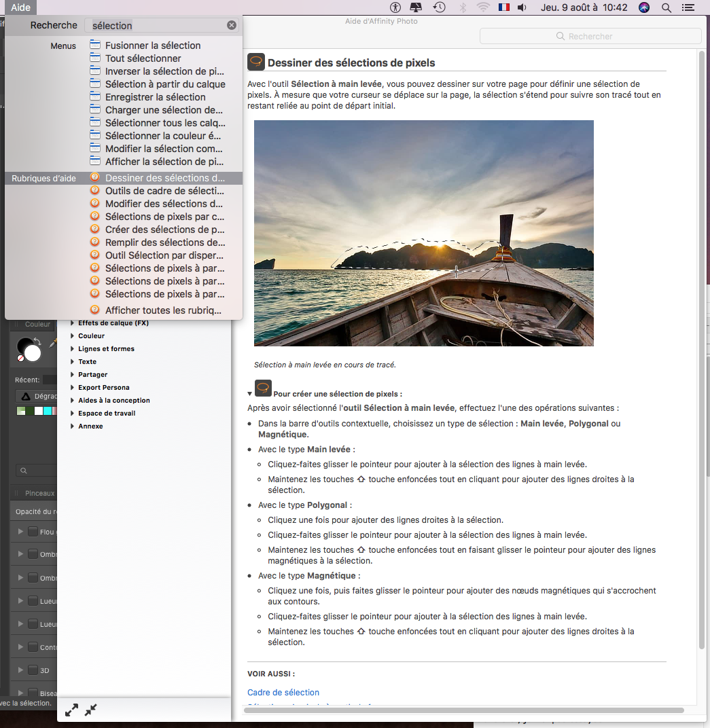The width and height of the screenshot is (710, 728).
Task: Expand the Couleur help topic
Action: pos(72,335)
